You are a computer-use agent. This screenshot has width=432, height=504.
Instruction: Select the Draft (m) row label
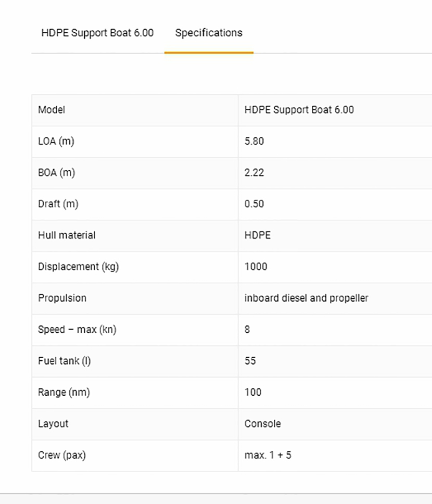coord(58,204)
